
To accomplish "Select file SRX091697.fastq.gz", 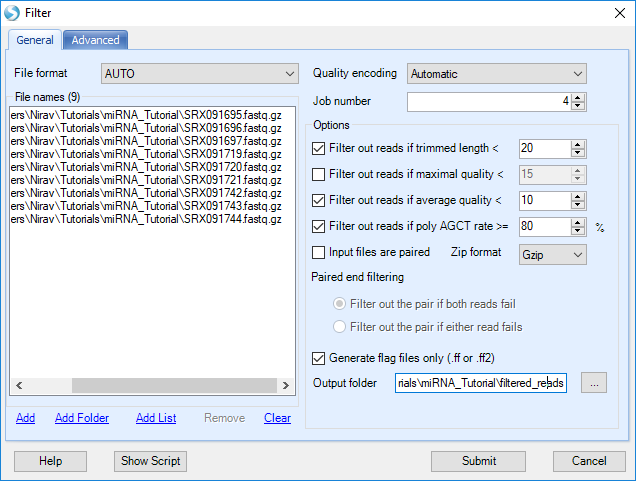I will [x=146, y=141].
